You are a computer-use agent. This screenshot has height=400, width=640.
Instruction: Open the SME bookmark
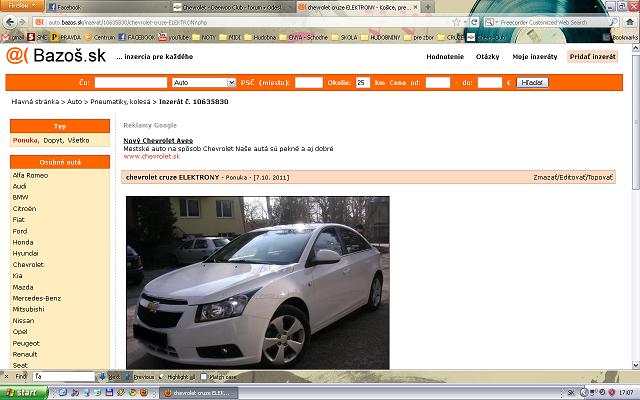(37, 37)
